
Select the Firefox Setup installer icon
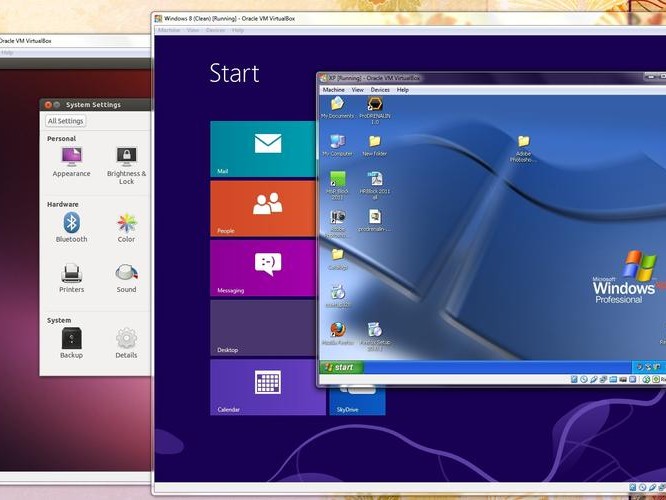(x=375, y=336)
